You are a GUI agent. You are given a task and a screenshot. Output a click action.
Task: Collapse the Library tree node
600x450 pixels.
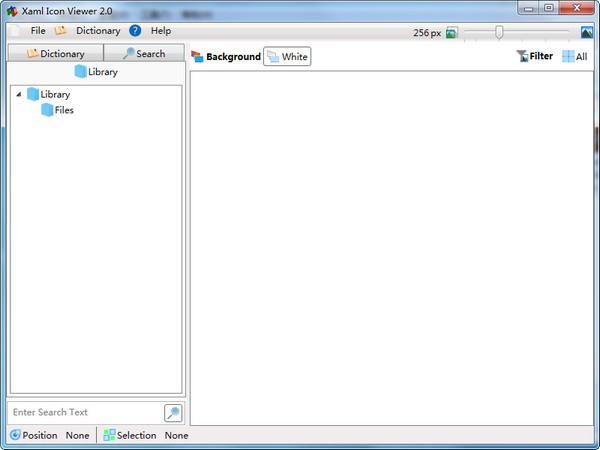(x=18, y=94)
